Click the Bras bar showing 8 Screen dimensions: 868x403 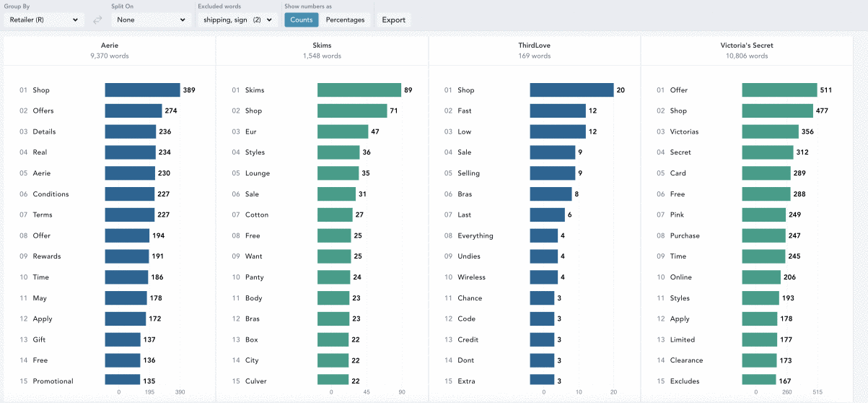click(551, 194)
